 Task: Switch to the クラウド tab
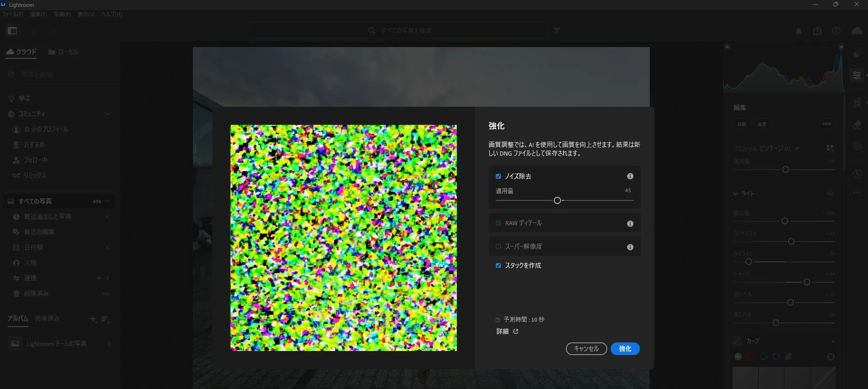tap(21, 52)
